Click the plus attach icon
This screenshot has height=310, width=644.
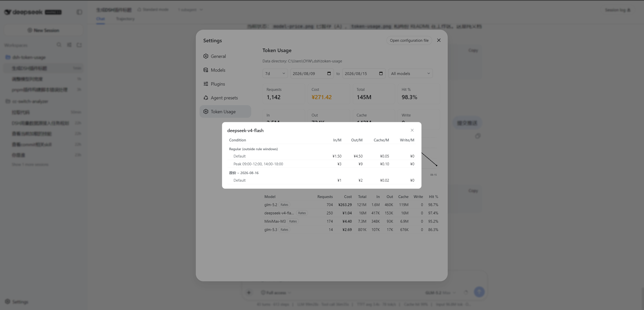point(249,292)
